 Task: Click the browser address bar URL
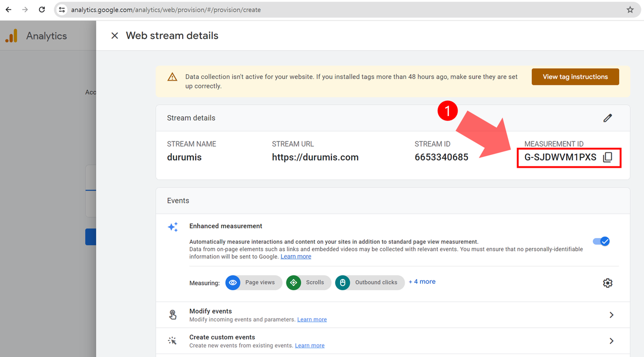point(166,10)
